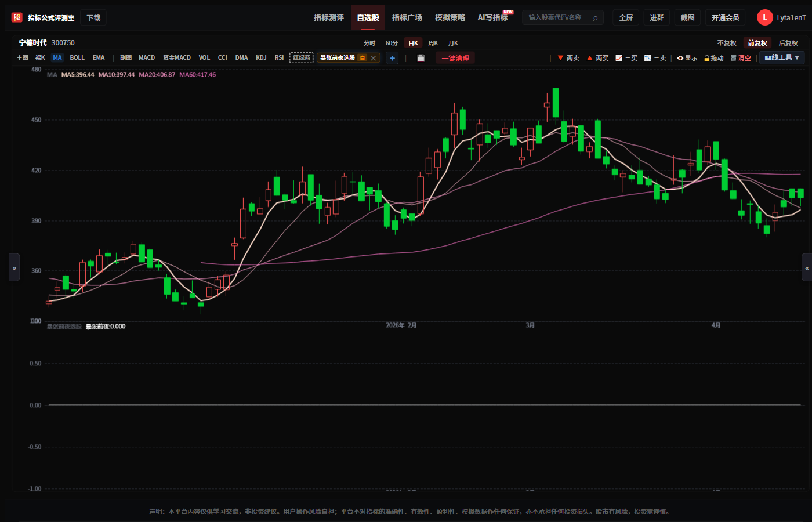Toggle the MA indicator on main chart
Image resolution: width=812 pixels, height=522 pixels.
57,58
